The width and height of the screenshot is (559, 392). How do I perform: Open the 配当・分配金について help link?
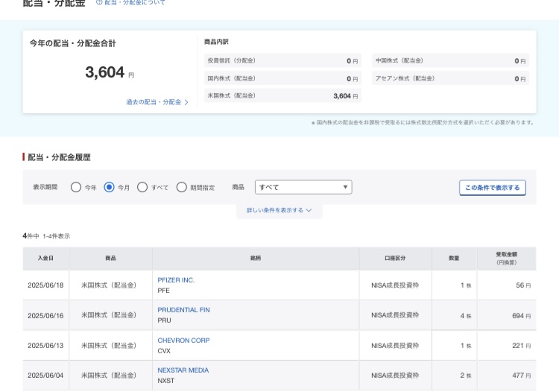pos(131,2)
